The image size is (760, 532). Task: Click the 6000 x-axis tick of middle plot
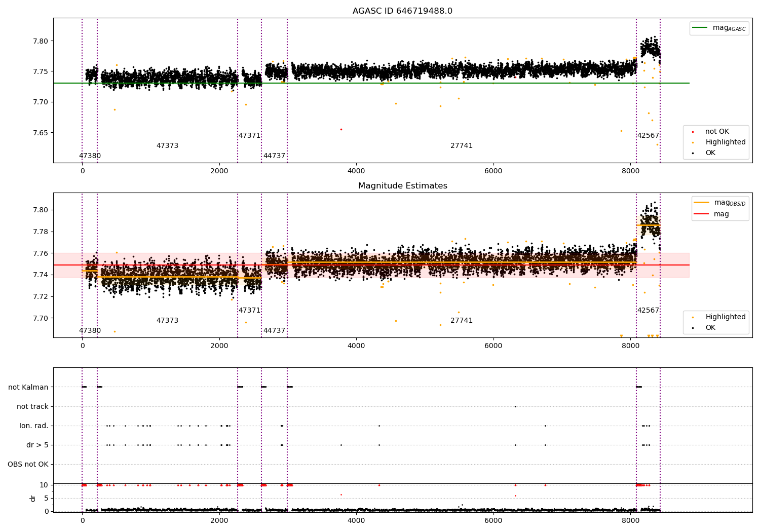[493, 346]
